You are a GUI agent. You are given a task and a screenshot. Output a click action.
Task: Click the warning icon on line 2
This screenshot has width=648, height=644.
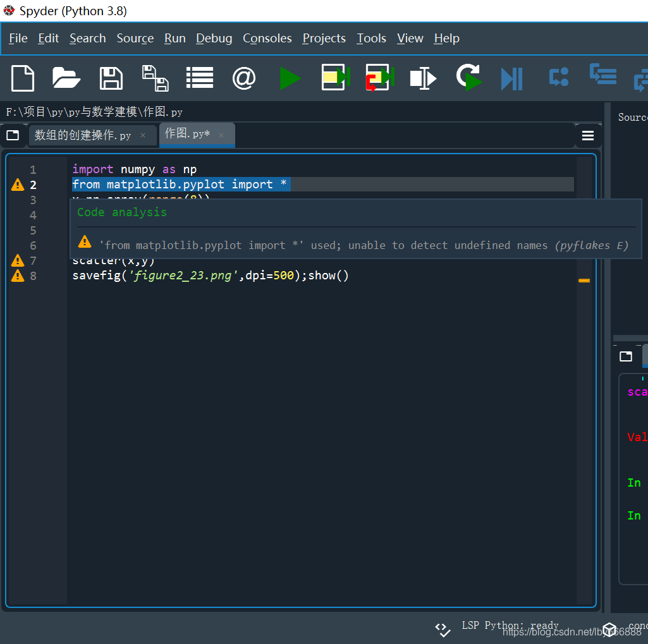point(18,185)
